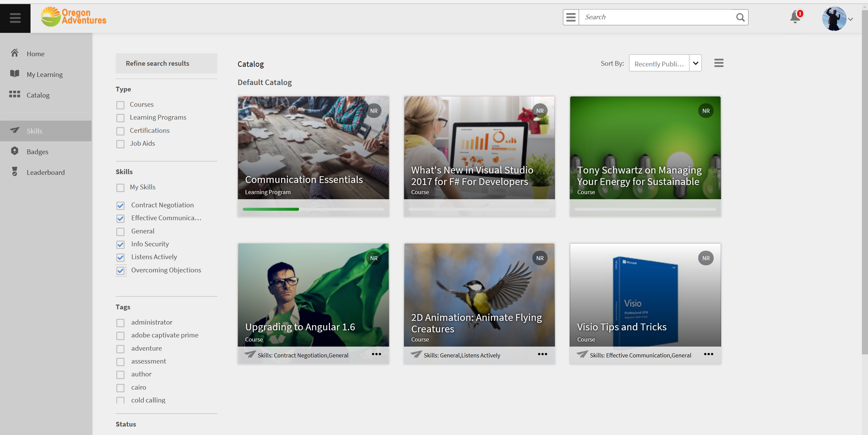Switch to list view icon beside Sort By
The image size is (868, 435).
pyautogui.click(x=718, y=63)
